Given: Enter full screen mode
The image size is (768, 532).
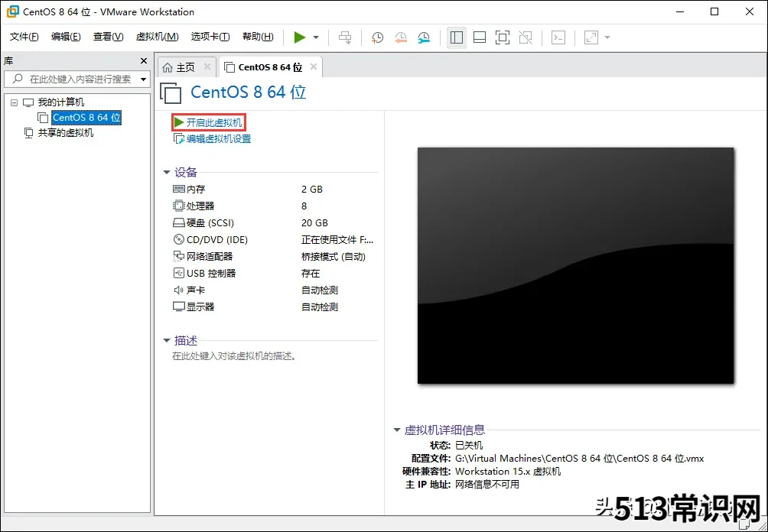Looking at the screenshot, I should (x=503, y=37).
